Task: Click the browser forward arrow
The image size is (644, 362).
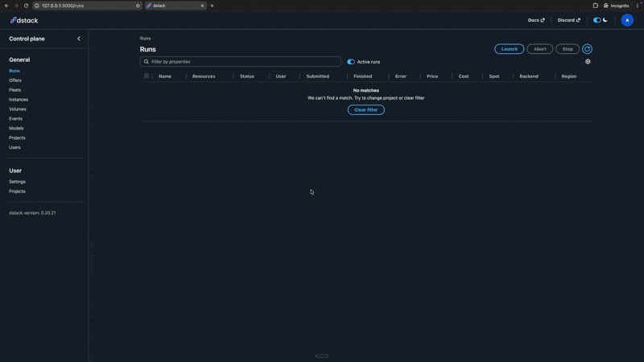Action: (x=16, y=6)
